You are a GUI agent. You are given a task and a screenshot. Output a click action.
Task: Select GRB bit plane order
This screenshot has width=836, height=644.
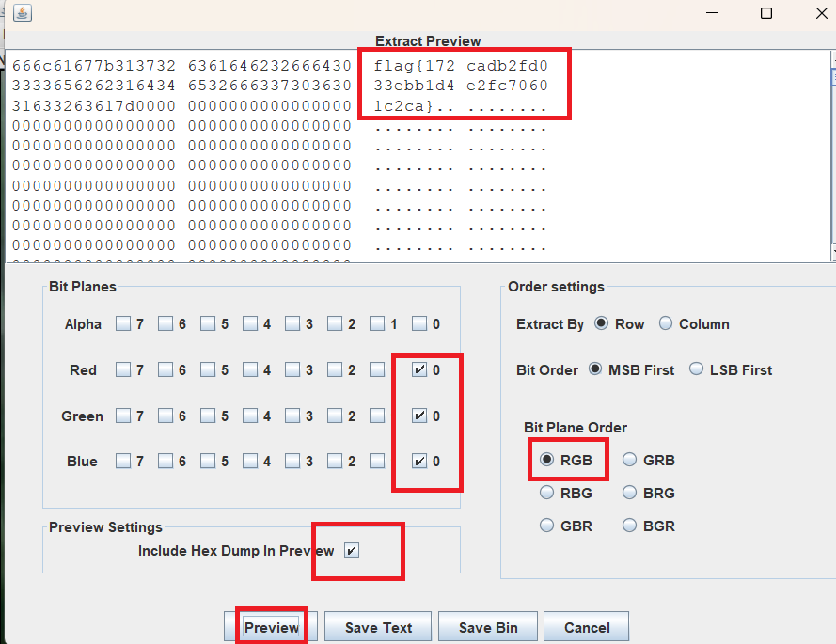coord(629,460)
